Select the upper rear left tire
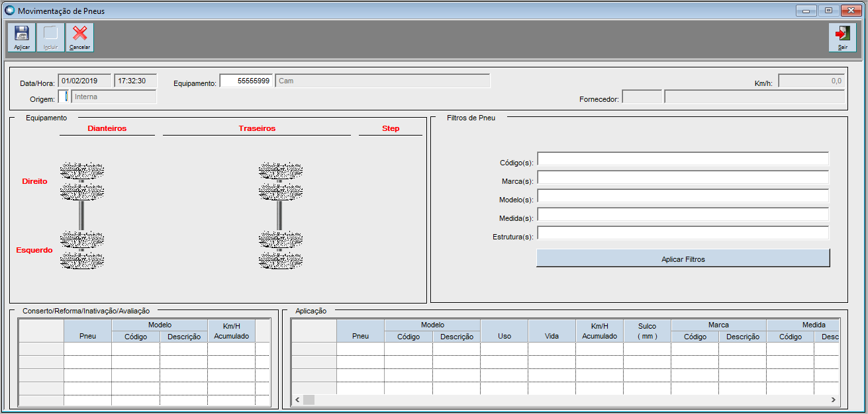868x414 pixels. (281, 239)
